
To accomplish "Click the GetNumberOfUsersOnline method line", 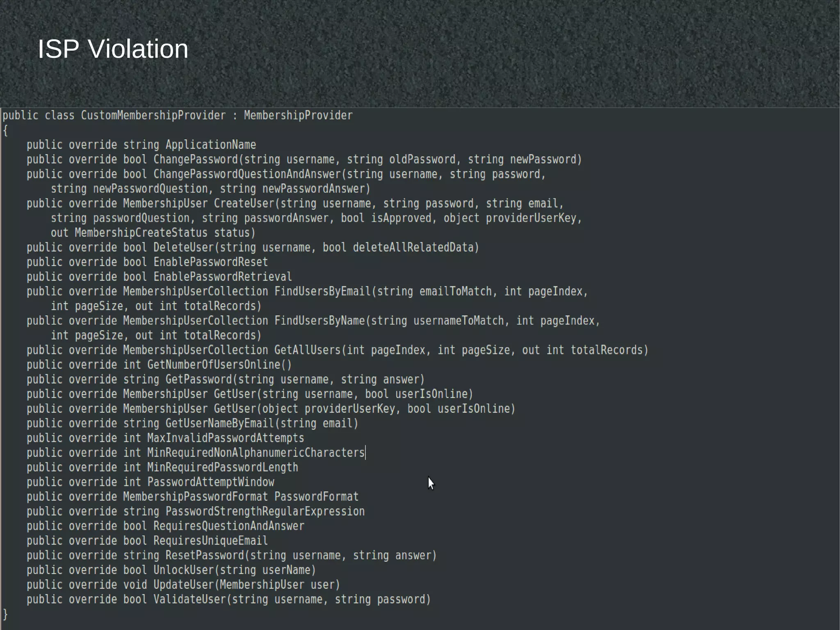I will [159, 365].
